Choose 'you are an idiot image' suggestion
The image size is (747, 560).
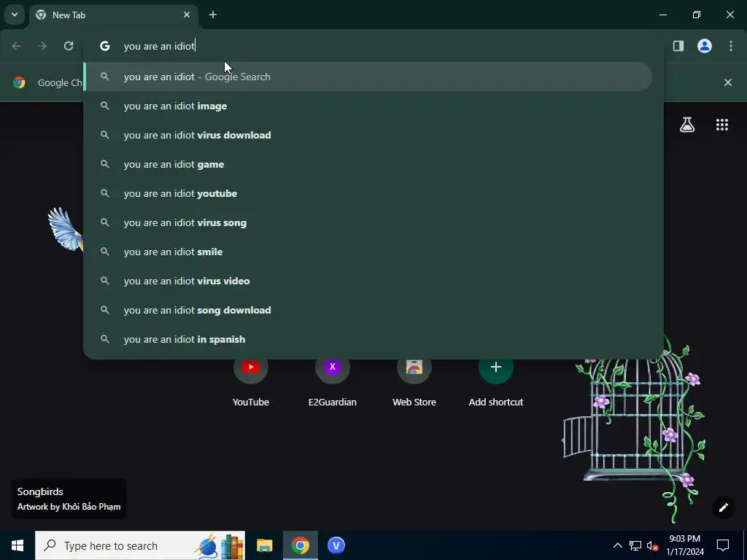pos(368,106)
